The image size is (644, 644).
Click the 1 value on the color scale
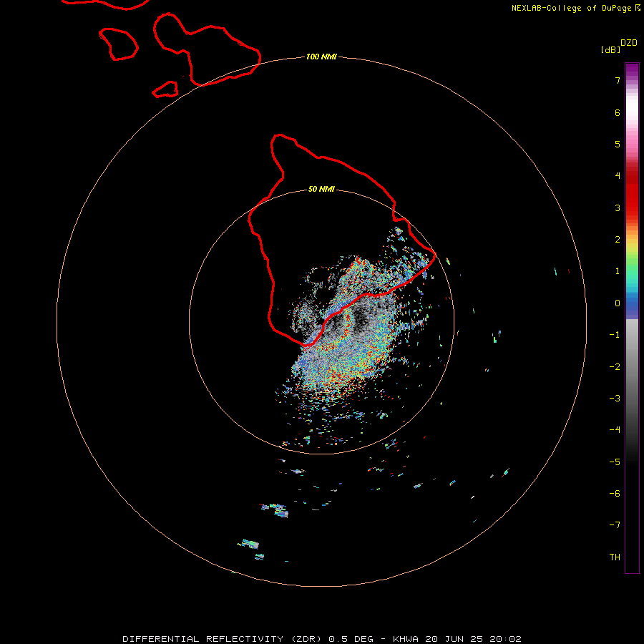(x=618, y=271)
